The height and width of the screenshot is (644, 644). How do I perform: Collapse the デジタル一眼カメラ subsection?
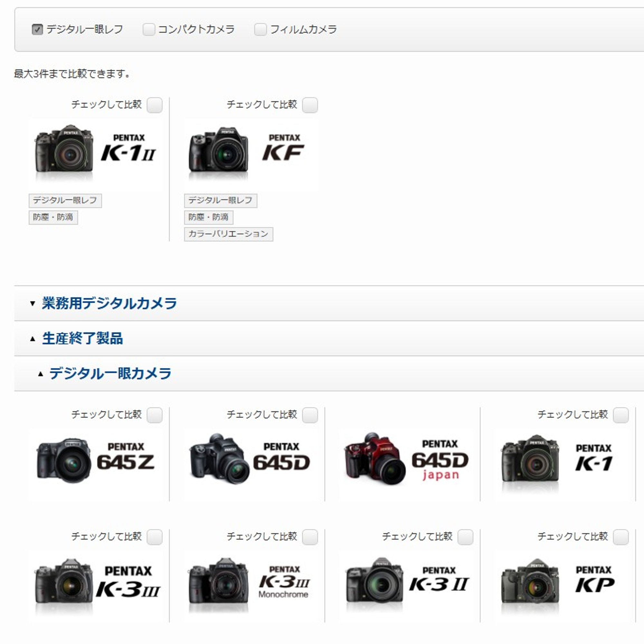click(x=40, y=374)
